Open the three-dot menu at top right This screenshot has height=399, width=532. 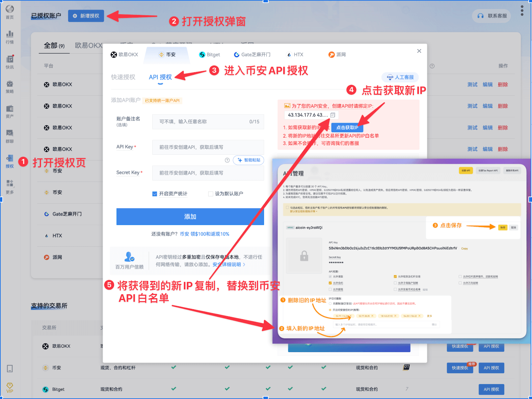pos(522,11)
